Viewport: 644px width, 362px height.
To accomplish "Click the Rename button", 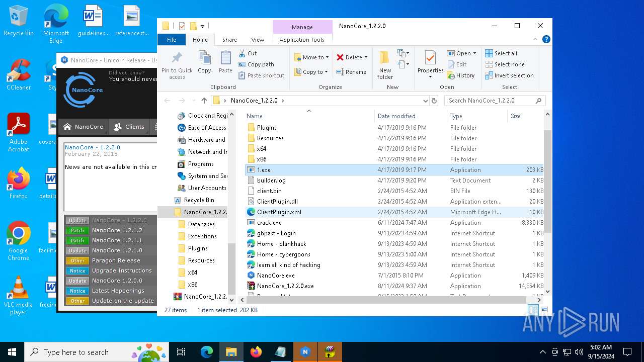I will coord(351,72).
